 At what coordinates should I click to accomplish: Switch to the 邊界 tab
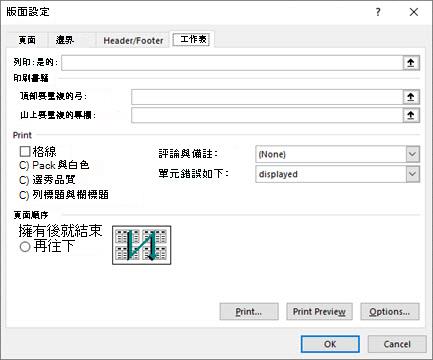point(65,40)
